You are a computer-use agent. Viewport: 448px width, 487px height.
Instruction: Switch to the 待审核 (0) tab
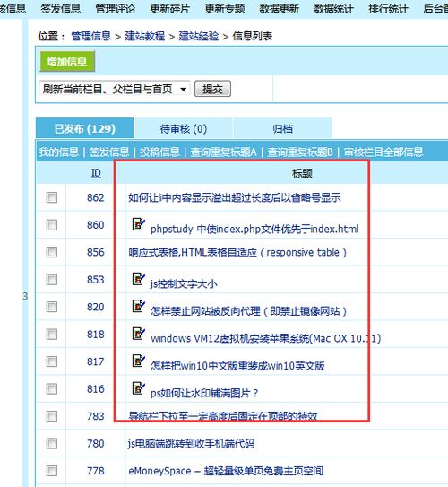click(184, 128)
